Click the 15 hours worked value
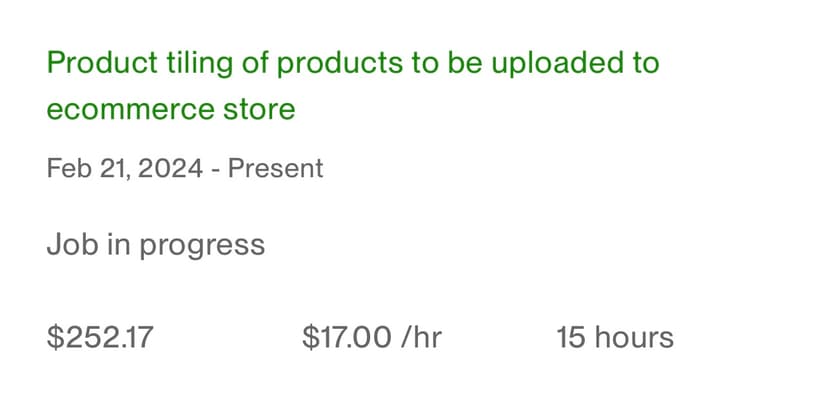828x397 pixels. [x=615, y=338]
